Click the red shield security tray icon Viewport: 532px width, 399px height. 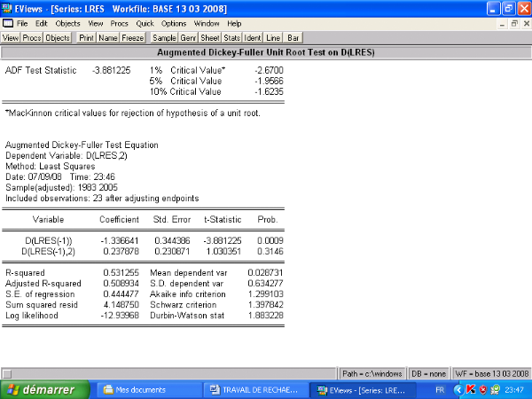[483, 390]
